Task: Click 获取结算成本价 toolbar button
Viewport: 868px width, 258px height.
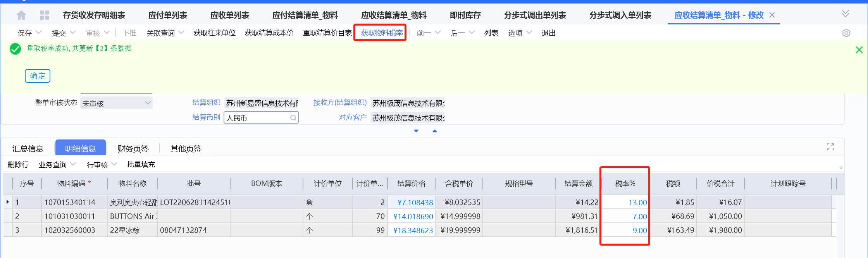Action: pyautogui.click(x=269, y=33)
